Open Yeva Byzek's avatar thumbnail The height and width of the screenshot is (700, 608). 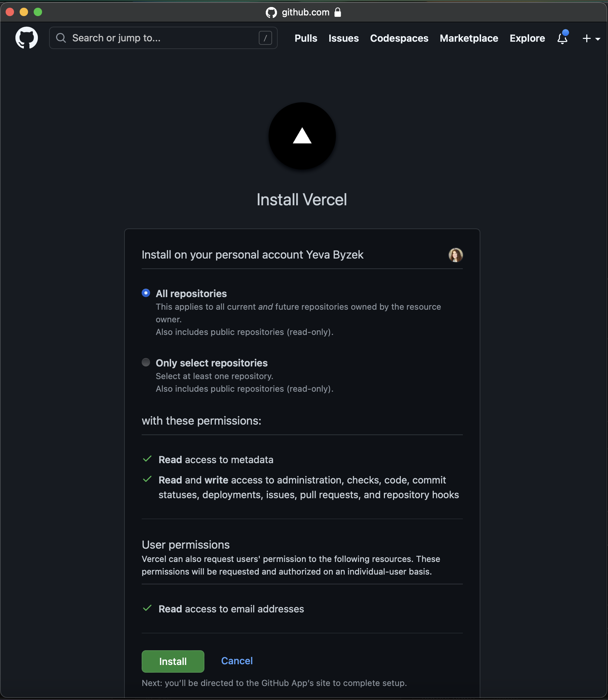point(455,255)
